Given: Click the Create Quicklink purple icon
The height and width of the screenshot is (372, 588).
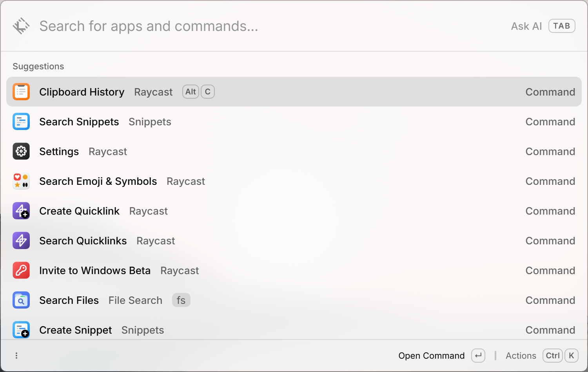Looking at the screenshot, I should click(21, 211).
